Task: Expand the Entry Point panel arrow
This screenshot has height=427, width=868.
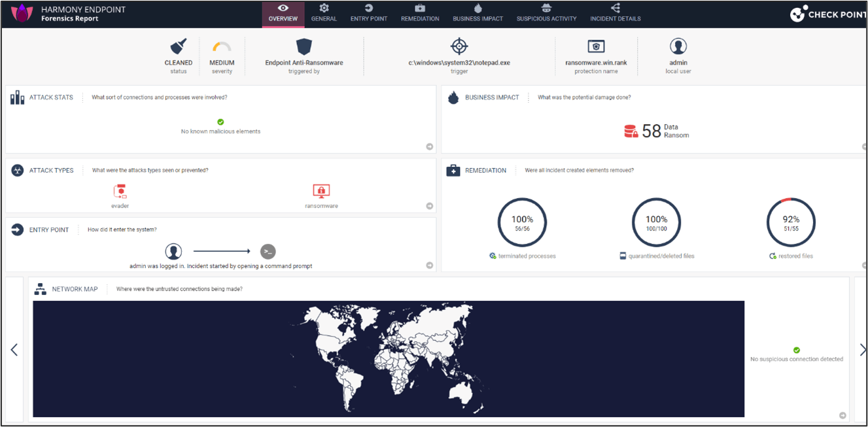Action: (x=429, y=265)
